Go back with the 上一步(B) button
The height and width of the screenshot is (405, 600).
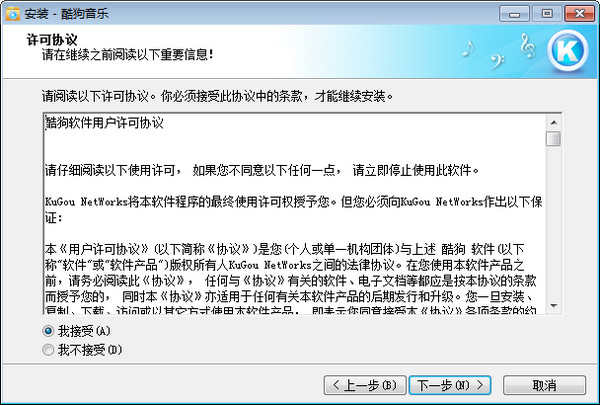pyautogui.click(x=365, y=385)
